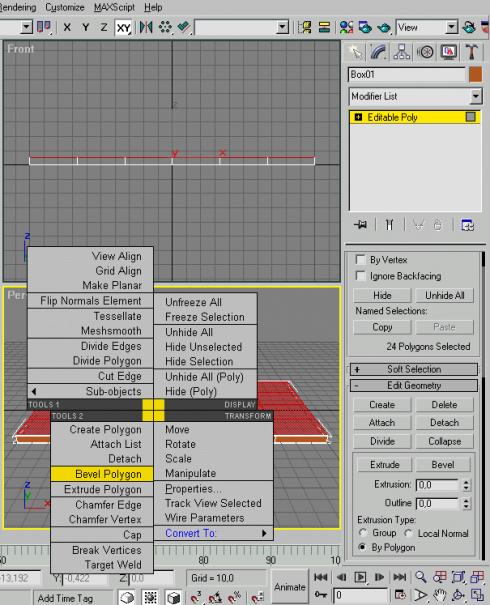Select Group extrusion type radio
490x605 pixels.
pos(363,533)
